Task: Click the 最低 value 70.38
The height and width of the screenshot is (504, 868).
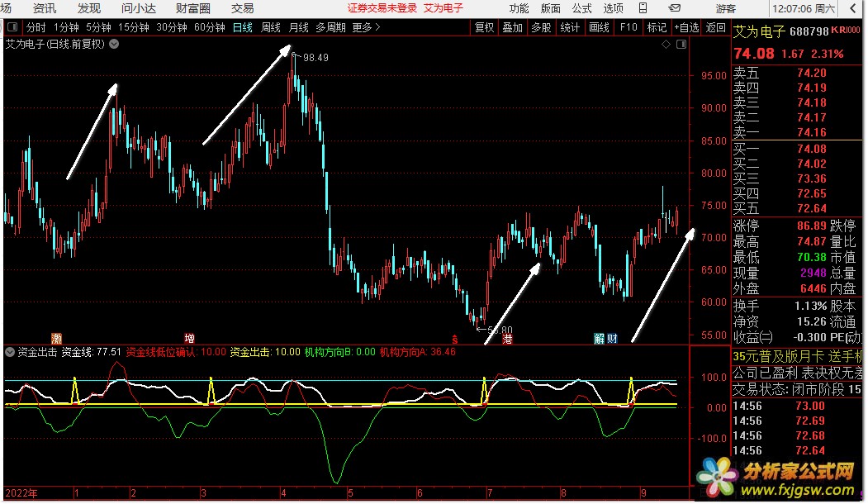Action: tap(812, 258)
